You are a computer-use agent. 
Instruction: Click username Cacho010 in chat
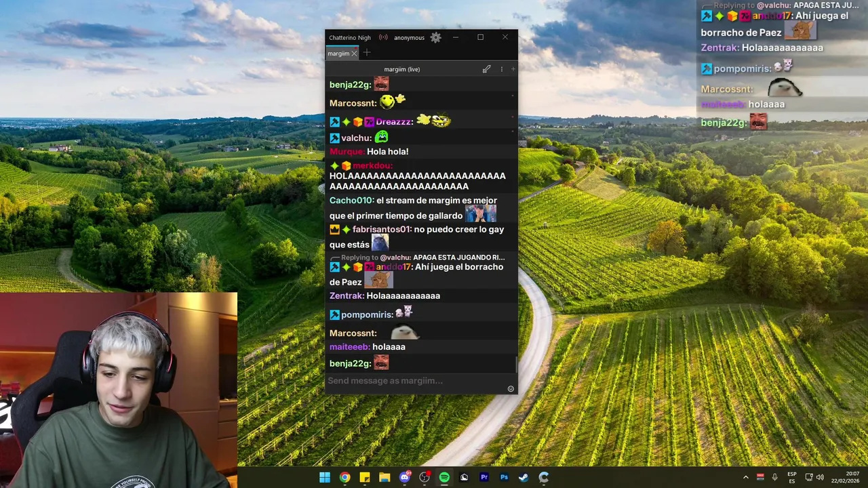352,201
